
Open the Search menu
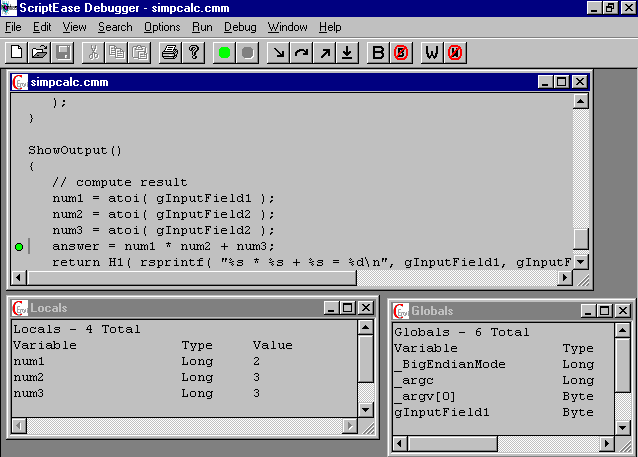(x=115, y=27)
